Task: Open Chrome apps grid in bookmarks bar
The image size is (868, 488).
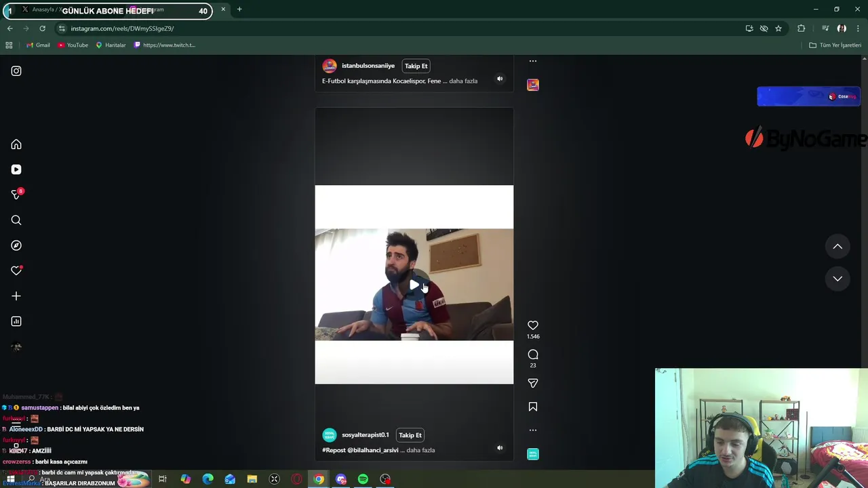Action: click(x=9, y=45)
